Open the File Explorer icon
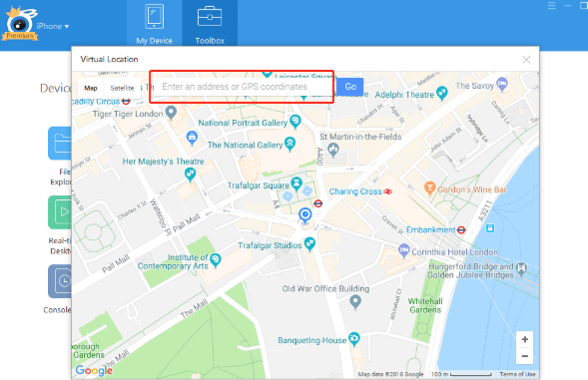Viewport: 588px width, 380px height. pos(60,144)
